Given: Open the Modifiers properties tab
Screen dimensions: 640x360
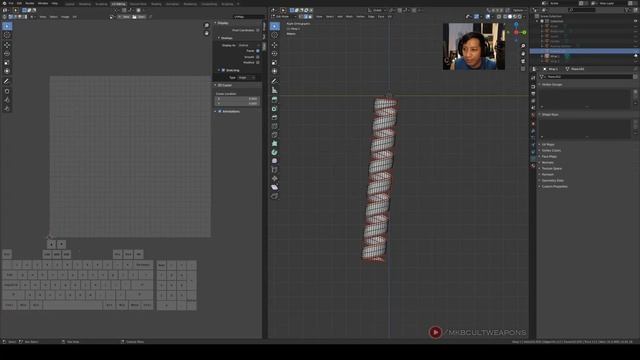Looking at the screenshot, I should pos(533,131).
